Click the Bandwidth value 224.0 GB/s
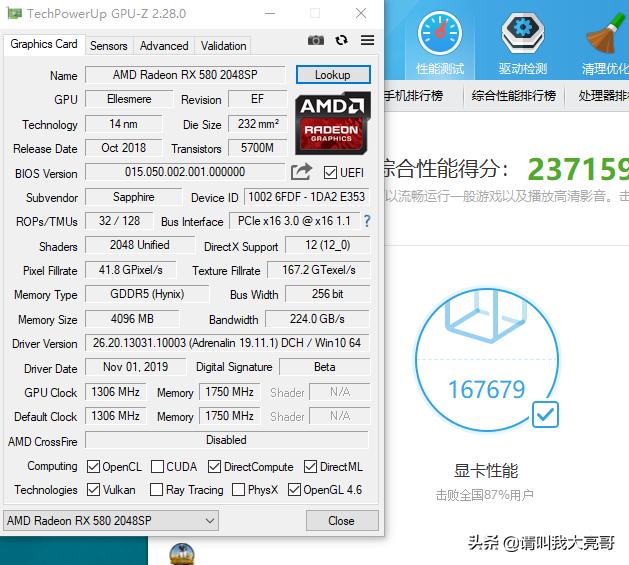This screenshot has height=565, width=629. point(317,319)
